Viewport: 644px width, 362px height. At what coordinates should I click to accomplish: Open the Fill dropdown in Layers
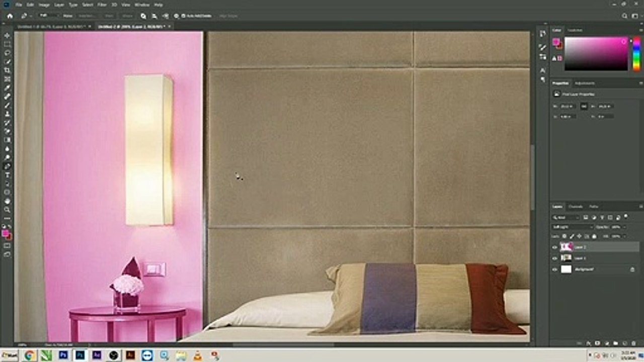point(624,236)
